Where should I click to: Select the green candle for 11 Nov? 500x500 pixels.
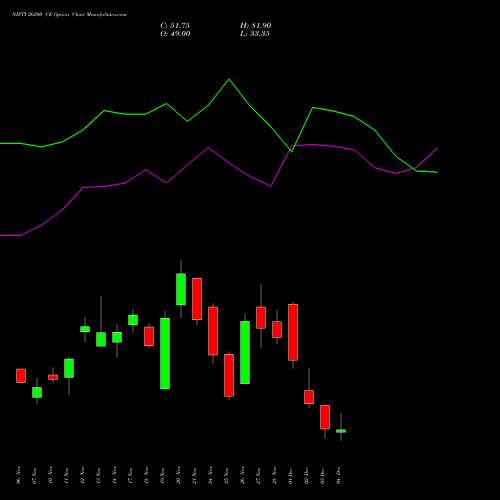tap(69, 368)
